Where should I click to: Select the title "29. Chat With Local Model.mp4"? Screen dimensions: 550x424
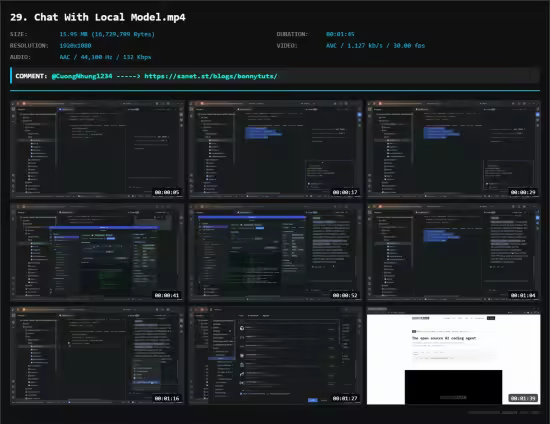(x=98, y=17)
